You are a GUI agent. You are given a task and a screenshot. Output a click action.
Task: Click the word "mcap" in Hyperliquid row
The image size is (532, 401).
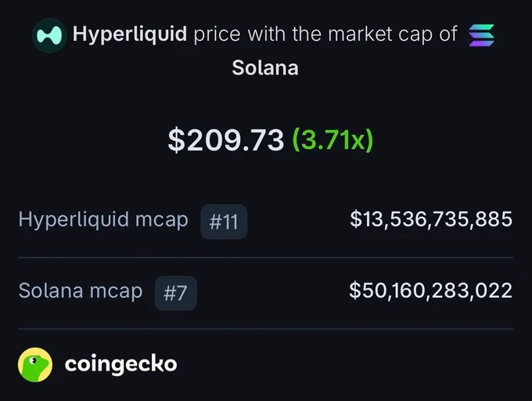pos(162,221)
